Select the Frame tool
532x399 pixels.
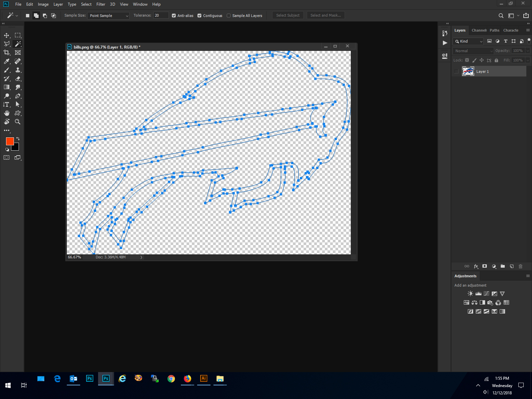18,53
